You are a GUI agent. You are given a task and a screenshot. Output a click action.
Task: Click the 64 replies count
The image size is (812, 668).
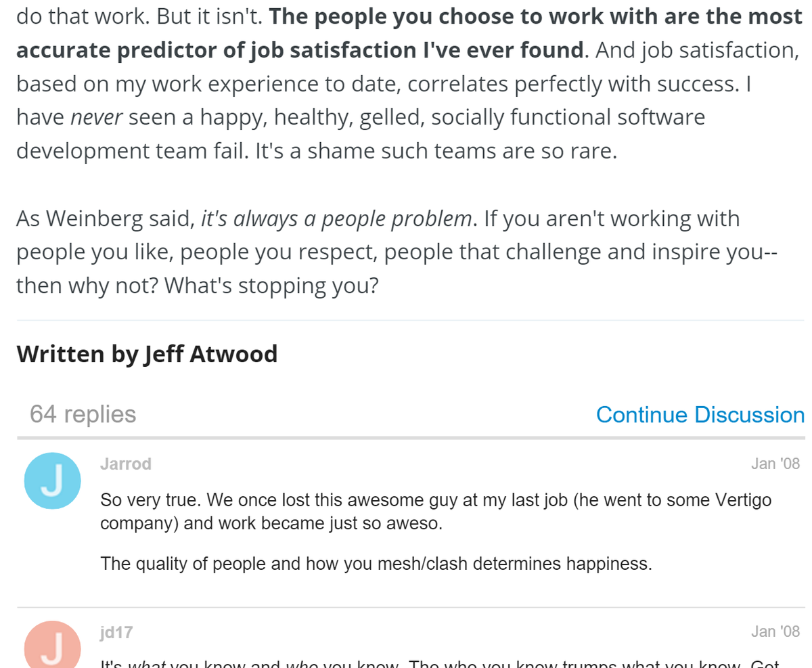[83, 414]
